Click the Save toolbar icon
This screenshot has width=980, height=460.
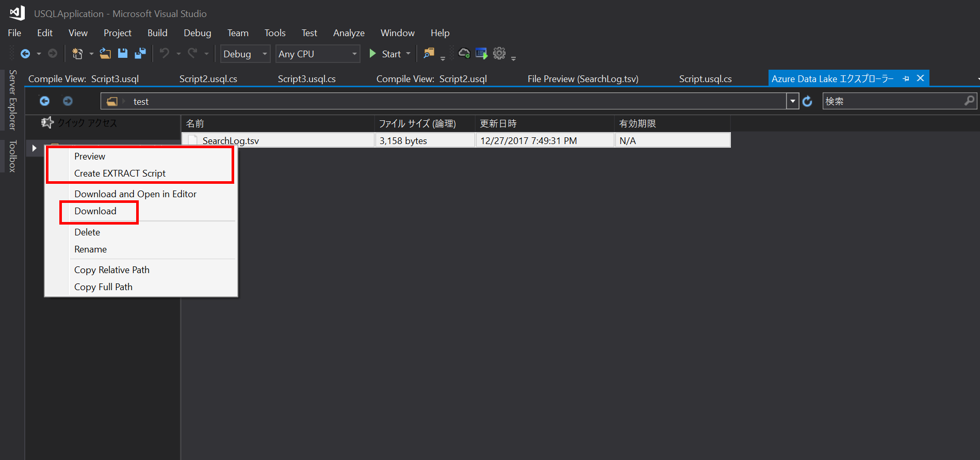pyautogui.click(x=123, y=54)
